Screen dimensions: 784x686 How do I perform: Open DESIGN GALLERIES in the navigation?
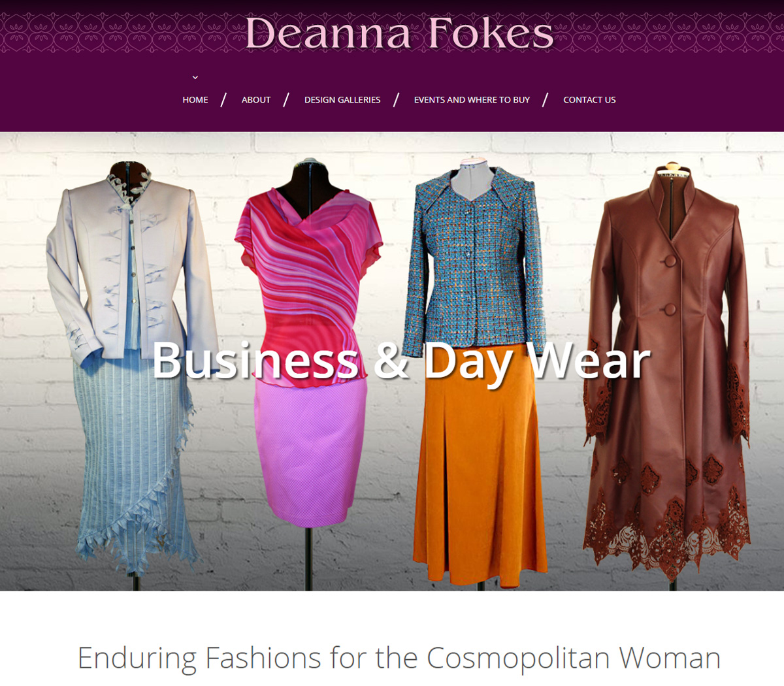[342, 100]
